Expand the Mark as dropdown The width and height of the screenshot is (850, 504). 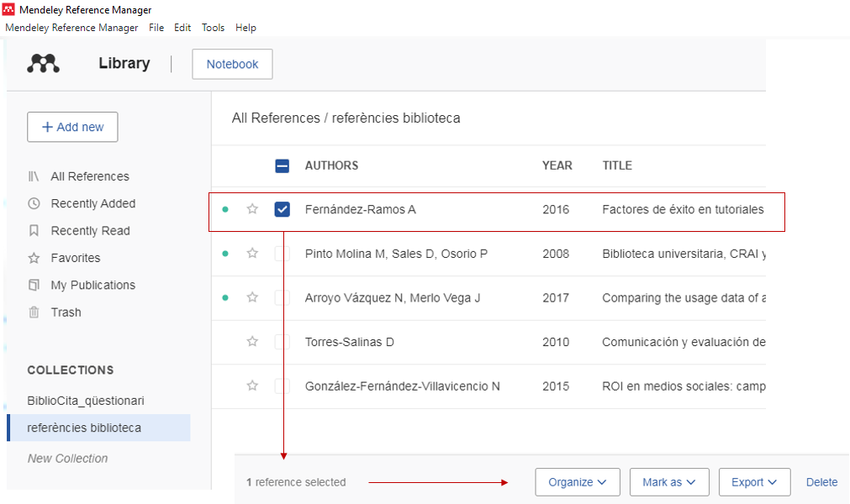click(x=669, y=482)
